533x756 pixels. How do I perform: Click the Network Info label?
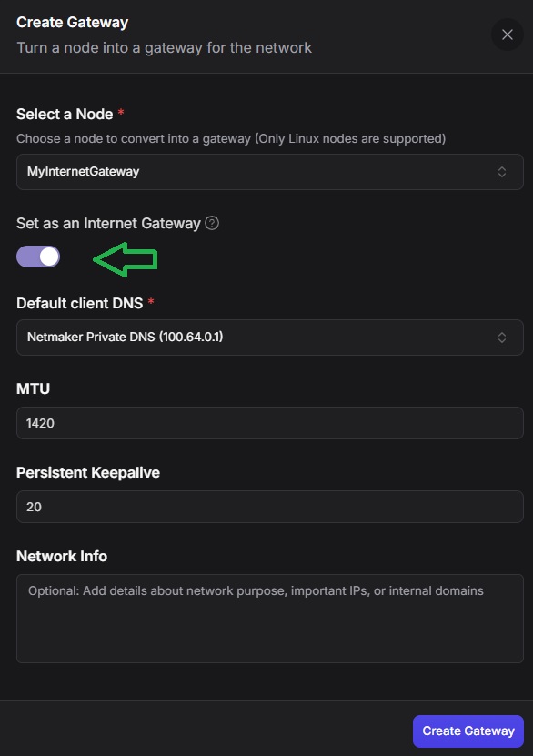[62, 556]
